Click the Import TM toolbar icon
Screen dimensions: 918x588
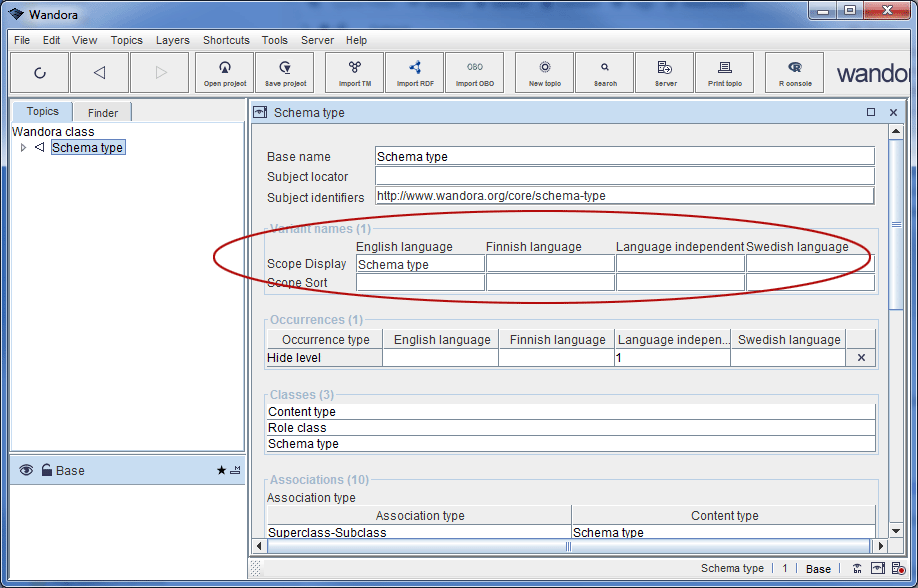[354, 73]
